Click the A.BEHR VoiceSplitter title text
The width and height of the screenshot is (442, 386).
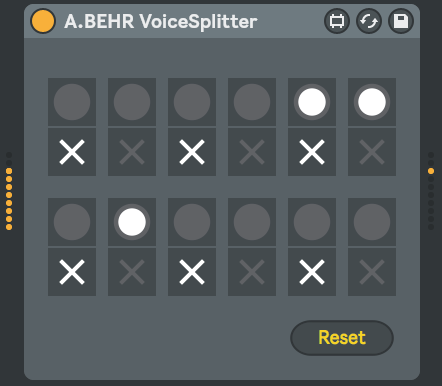[161, 22]
